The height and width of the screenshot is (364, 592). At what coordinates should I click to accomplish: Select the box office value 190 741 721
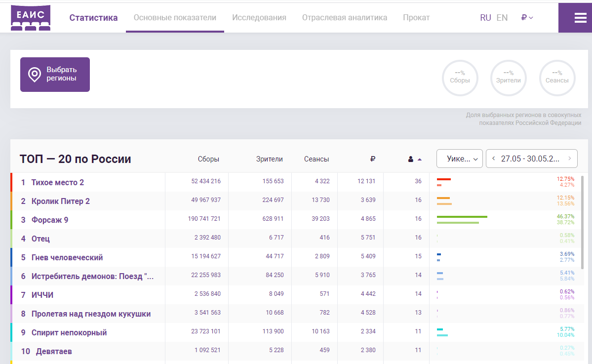204,219
